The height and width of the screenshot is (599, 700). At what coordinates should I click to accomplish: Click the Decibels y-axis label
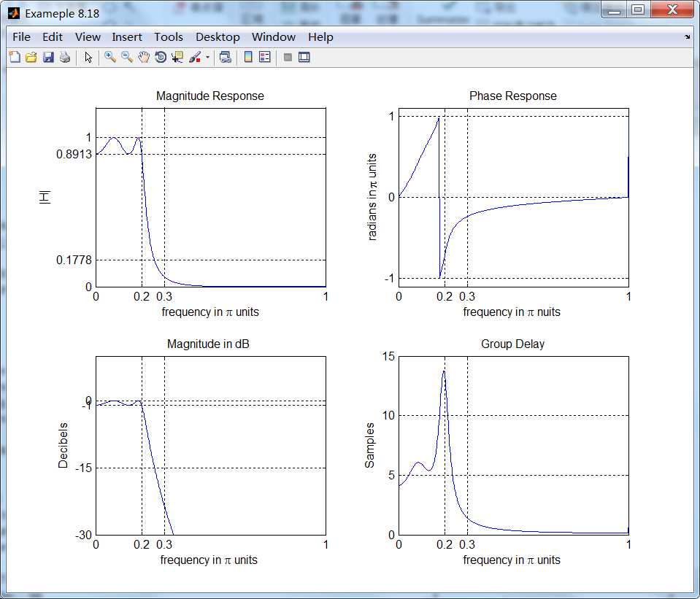coord(63,446)
